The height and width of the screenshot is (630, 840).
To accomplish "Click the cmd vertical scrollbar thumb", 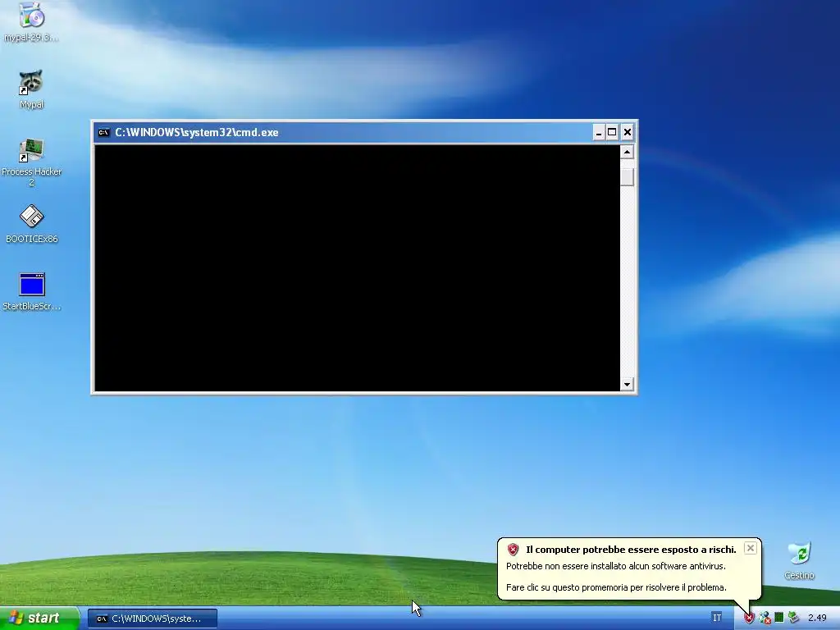I will pyautogui.click(x=627, y=177).
